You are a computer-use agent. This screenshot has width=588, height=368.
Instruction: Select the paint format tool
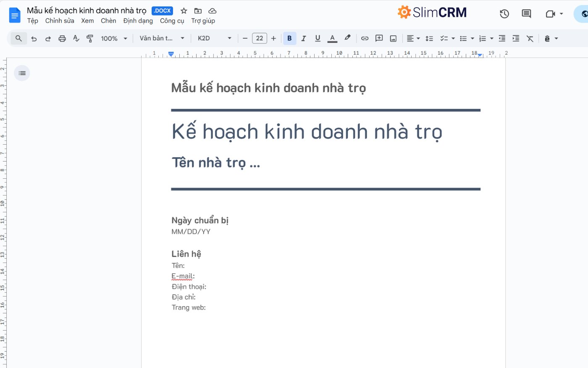tap(90, 38)
